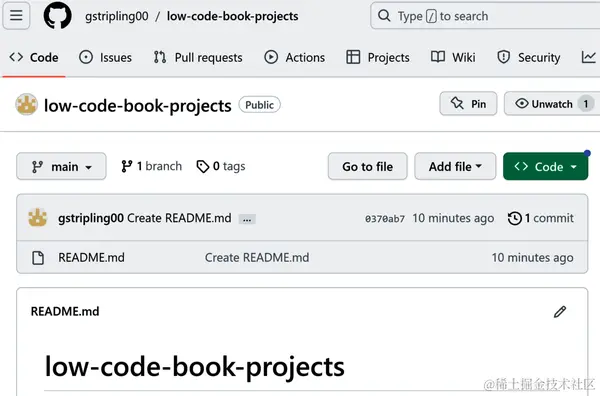This screenshot has width=600, height=396.
Task: Click the tag icon beside 0 tags
Action: pos(203,166)
